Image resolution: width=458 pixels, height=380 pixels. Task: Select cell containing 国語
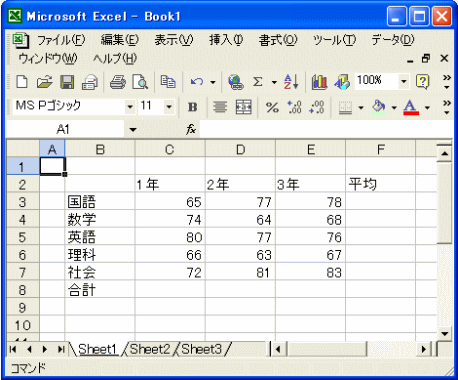(100, 202)
